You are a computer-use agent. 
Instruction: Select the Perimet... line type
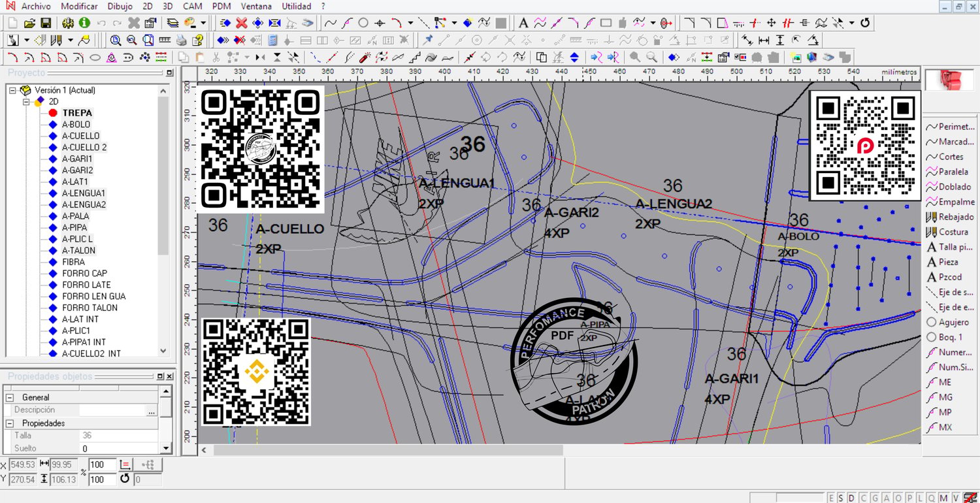tap(951, 127)
